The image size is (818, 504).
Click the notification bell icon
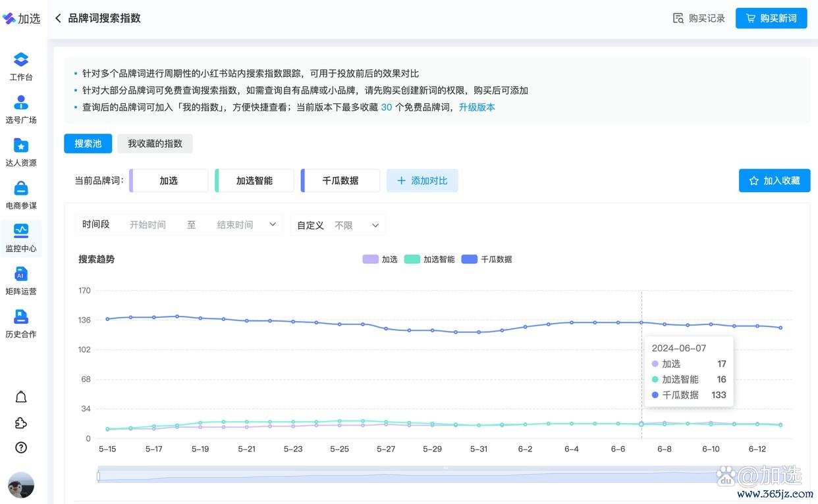pyautogui.click(x=21, y=397)
